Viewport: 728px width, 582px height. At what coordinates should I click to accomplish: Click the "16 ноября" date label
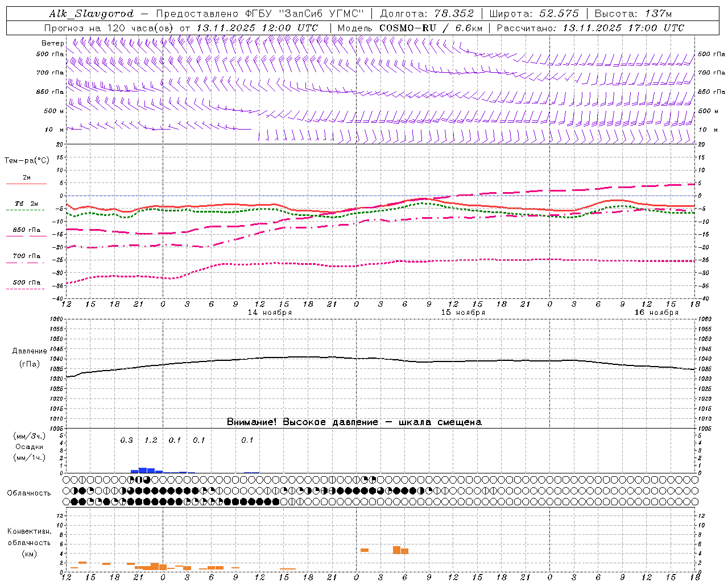pyautogui.click(x=656, y=313)
